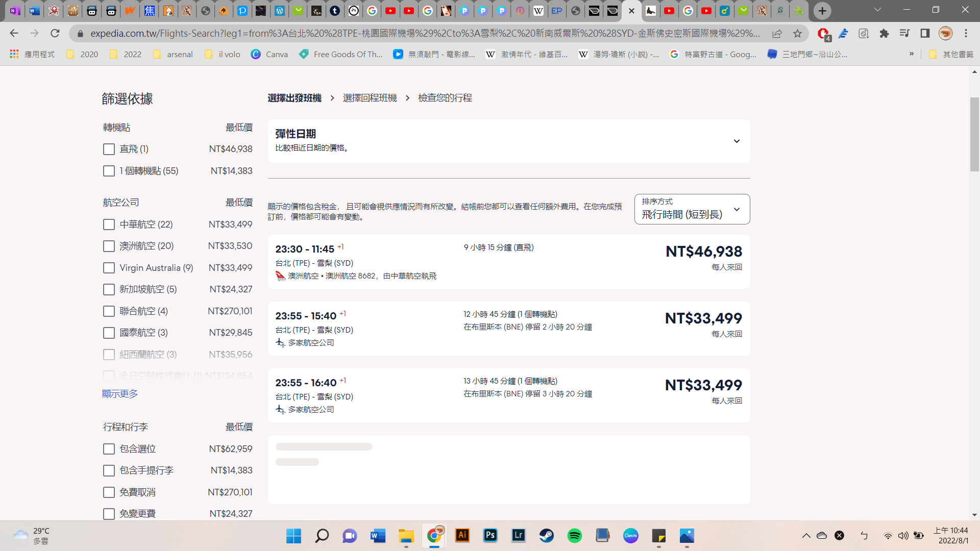Filter by 聯合航空 (4)
This screenshot has width=980, height=551.
(109, 311)
